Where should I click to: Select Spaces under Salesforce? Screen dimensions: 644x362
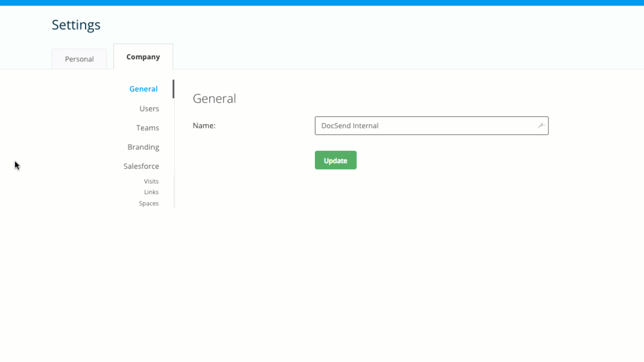coord(149,203)
